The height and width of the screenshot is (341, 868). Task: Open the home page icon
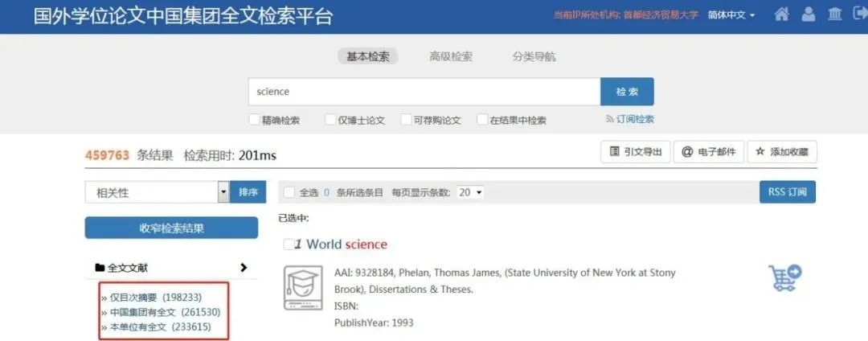pyautogui.click(x=782, y=15)
